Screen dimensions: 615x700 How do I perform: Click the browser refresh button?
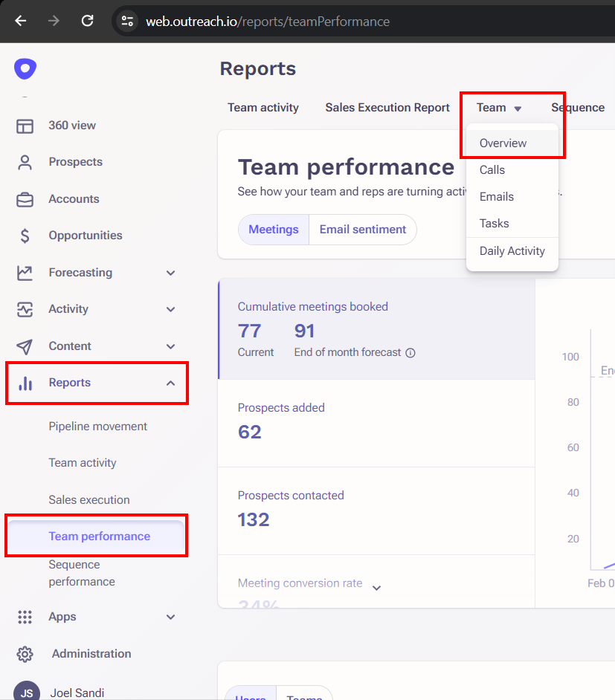tap(87, 21)
